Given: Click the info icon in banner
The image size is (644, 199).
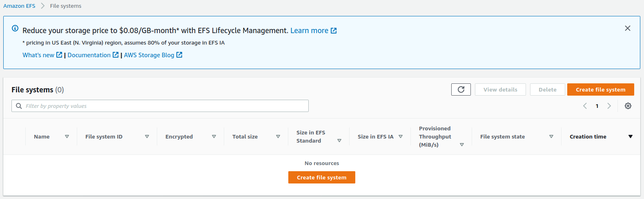Looking at the screenshot, I should [15, 28].
